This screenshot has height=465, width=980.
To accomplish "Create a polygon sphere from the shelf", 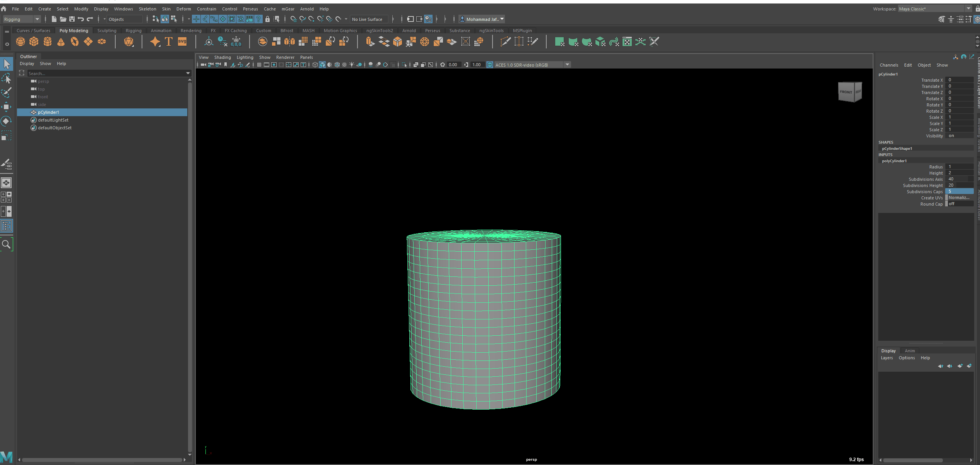I will (21, 41).
